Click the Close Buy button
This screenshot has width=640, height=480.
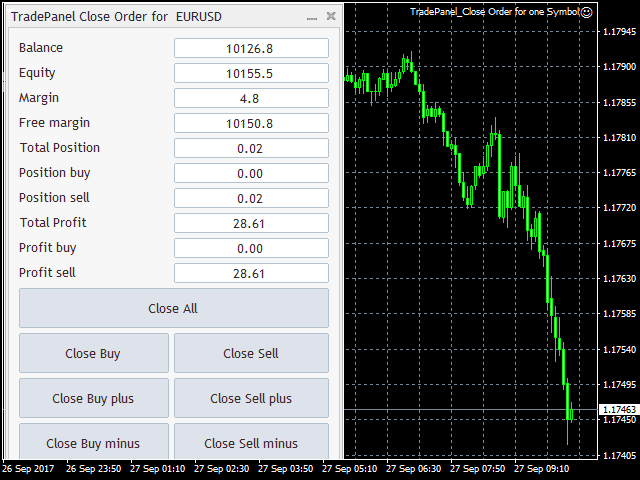(x=93, y=353)
